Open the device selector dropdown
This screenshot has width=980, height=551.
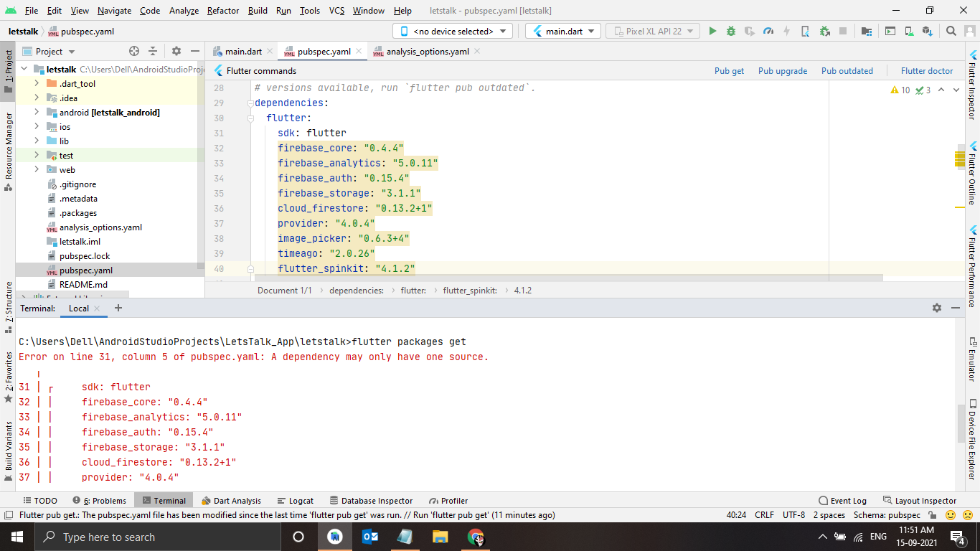pyautogui.click(x=453, y=31)
